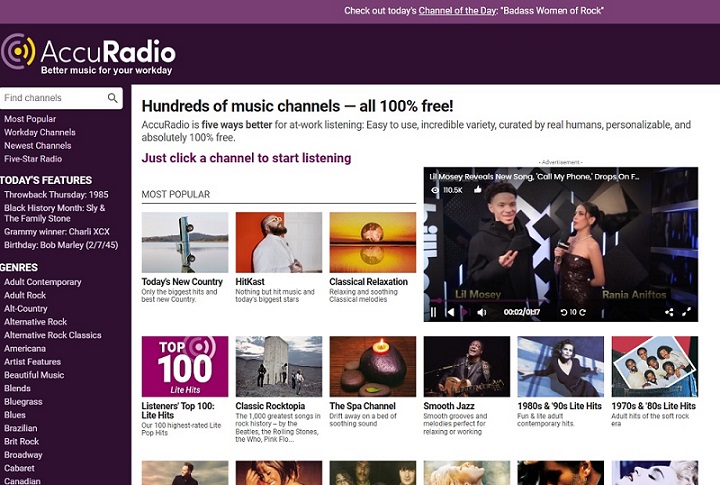Select Brit Rock genre
Screen dimensions: 720x485
[x=22, y=442]
